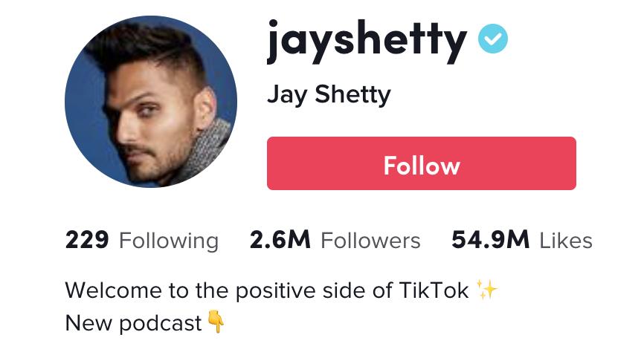Click the surname Shetty in display name
This screenshot has width=644, height=355.
pos(352,95)
